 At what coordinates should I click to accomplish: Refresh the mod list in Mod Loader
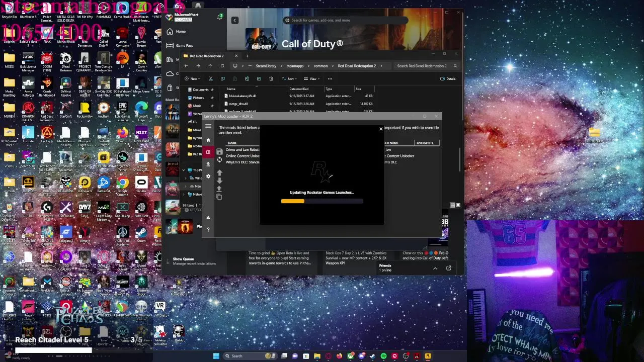coord(219,159)
